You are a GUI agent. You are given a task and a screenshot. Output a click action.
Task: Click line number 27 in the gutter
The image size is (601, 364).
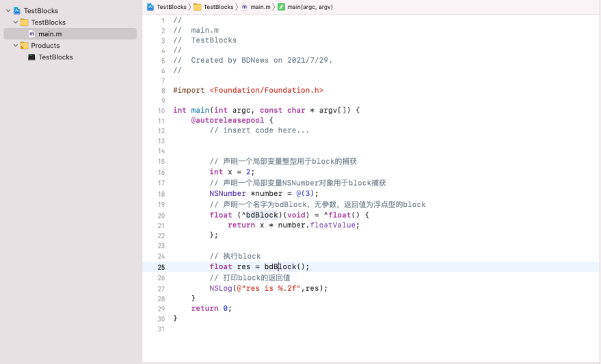[x=161, y=289]
